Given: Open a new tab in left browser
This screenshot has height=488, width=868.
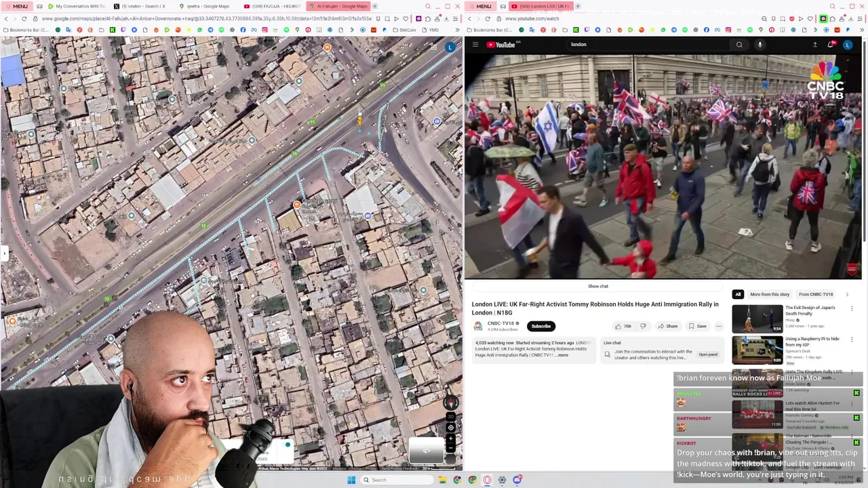Looking at the screenshot, I should (376, 6).
